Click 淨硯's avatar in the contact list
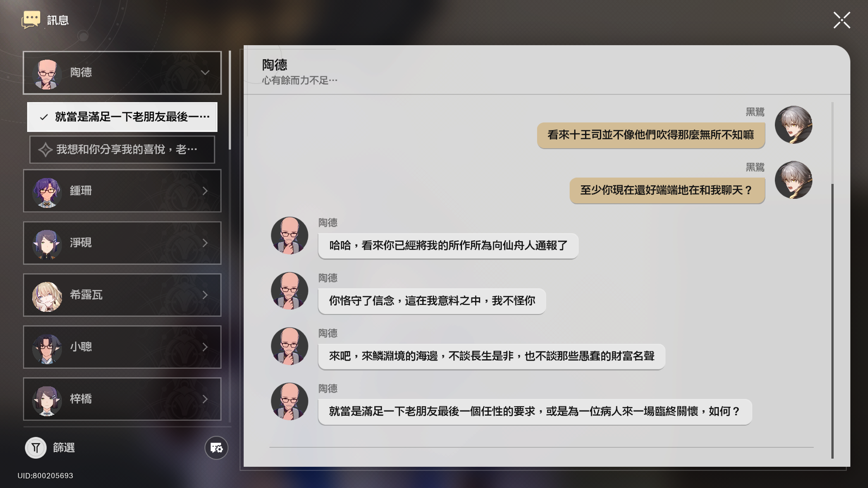This screenshot has height=488, width=868. pyautogui.click(x=47, y=244)
